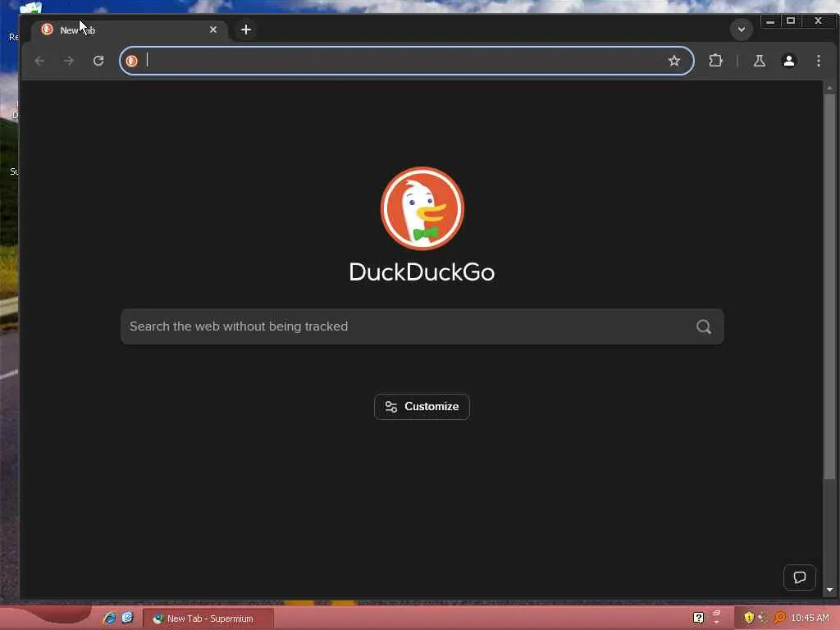Bookmark this tab with the star icon
840x630 pixels.
674,61
